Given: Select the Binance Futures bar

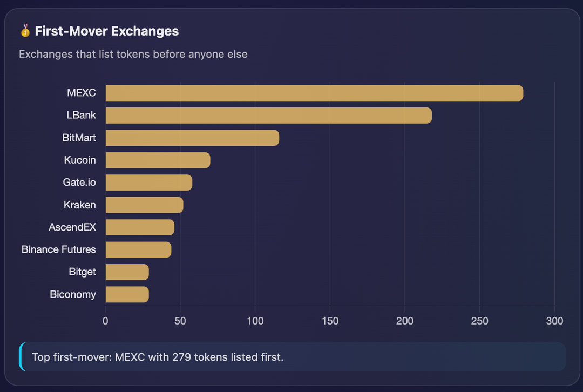Looking at the screenshot, I should [x=138, y=249].
